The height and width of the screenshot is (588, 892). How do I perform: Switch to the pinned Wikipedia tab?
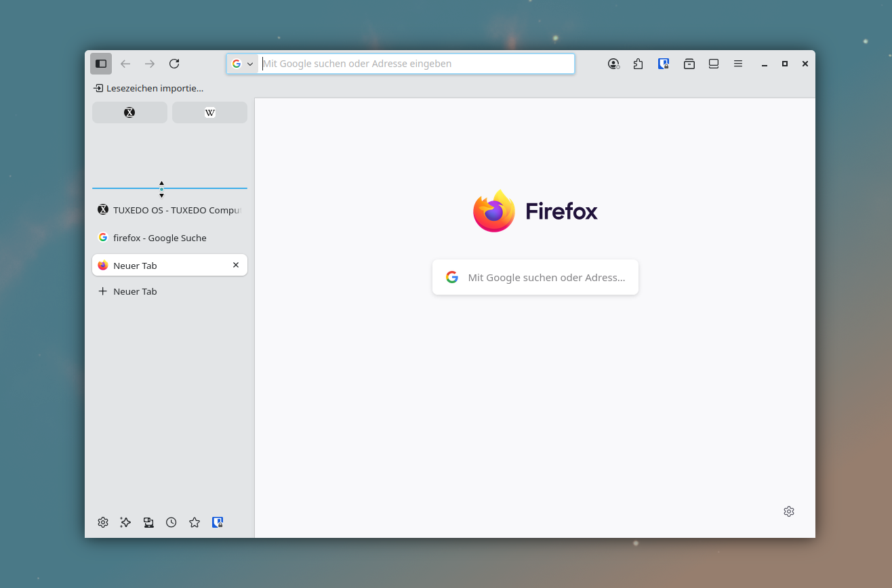209,112
